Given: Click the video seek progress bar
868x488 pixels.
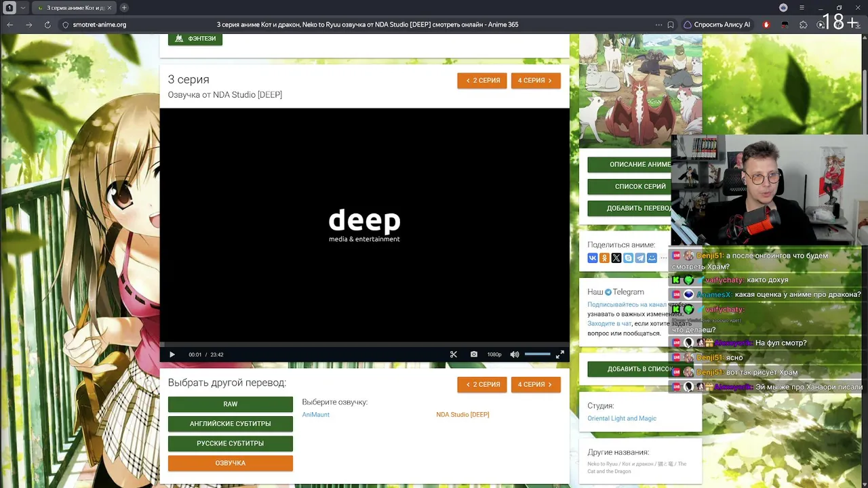Looking at the screenshot, I should tap(365, 344).
